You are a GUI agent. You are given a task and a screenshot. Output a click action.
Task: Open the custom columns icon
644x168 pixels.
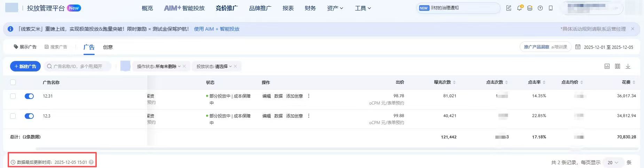coord(618,66)
